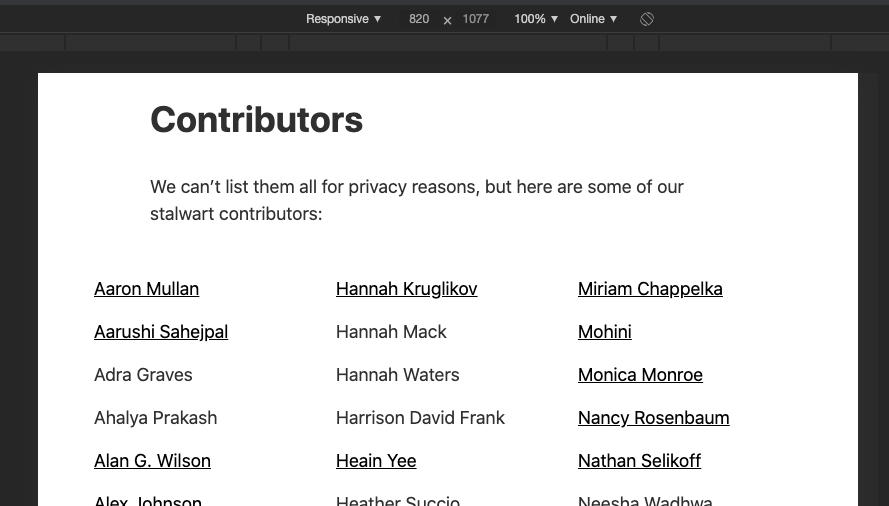Image resolution: width=889 pixels, height=506 pixels.
Task: Click the Contributors heading
Action: click(x=256, y=120)
